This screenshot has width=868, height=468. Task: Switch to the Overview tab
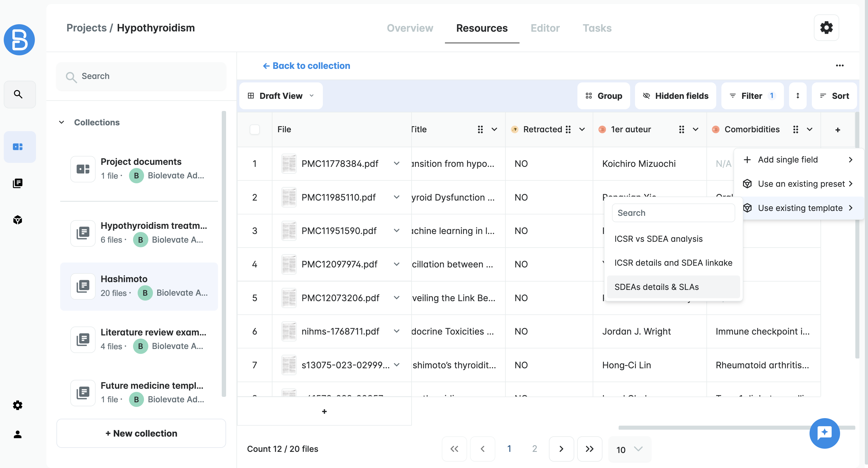(x=410, y=28)
